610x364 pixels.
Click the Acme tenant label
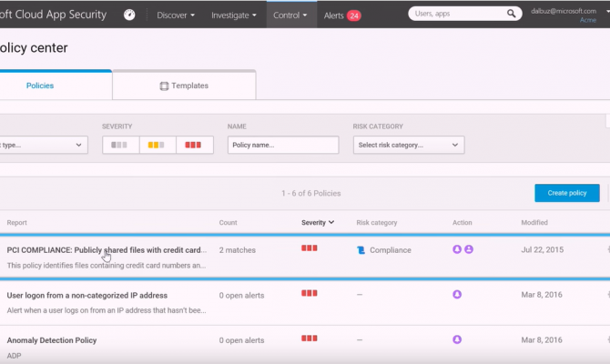point(588,20)
